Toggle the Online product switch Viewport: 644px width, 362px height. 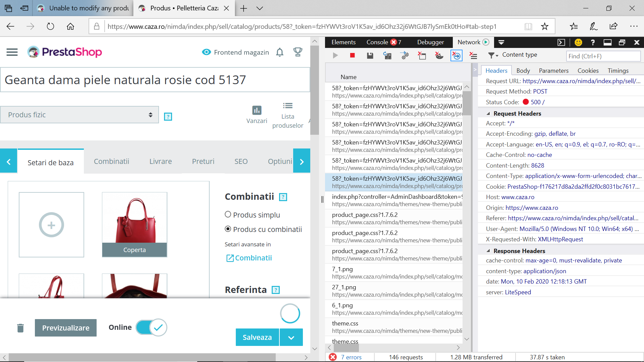point(152,327)
